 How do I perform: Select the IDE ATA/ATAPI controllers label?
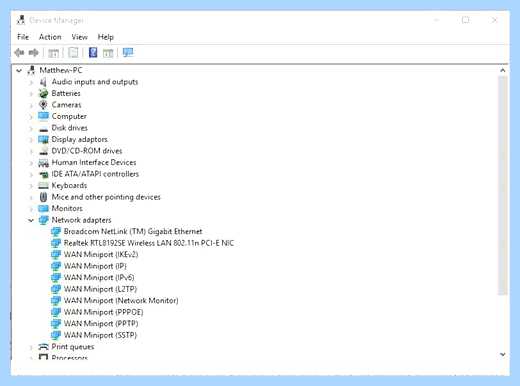coord(95,174)
